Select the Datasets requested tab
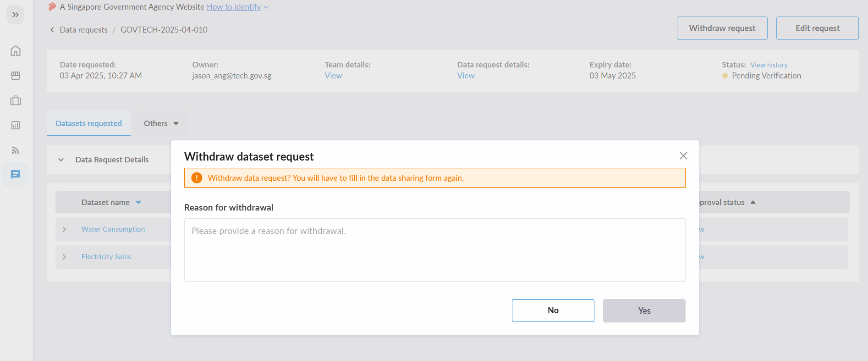Image resolution: width=868 pixels, height=361 pixels. coord(88,123)
